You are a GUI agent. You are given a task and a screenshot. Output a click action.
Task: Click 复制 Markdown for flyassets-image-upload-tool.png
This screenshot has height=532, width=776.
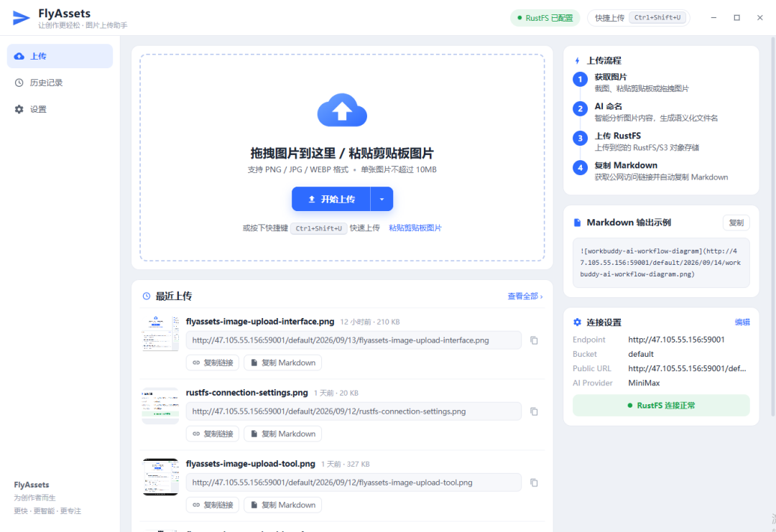coord(282,505)
